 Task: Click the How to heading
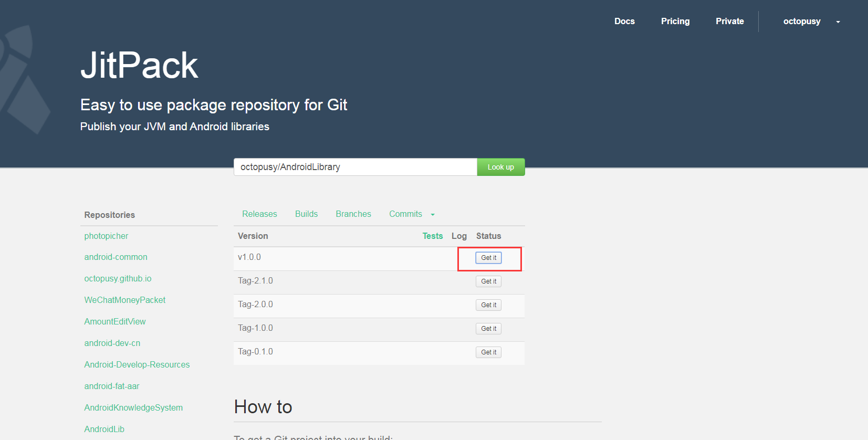coord(263,407)
